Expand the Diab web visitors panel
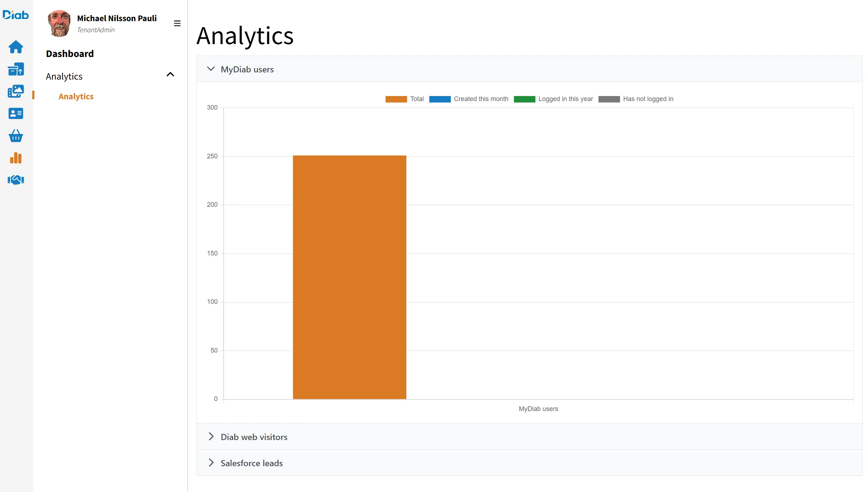868x492 pixels. click(211, 436)
